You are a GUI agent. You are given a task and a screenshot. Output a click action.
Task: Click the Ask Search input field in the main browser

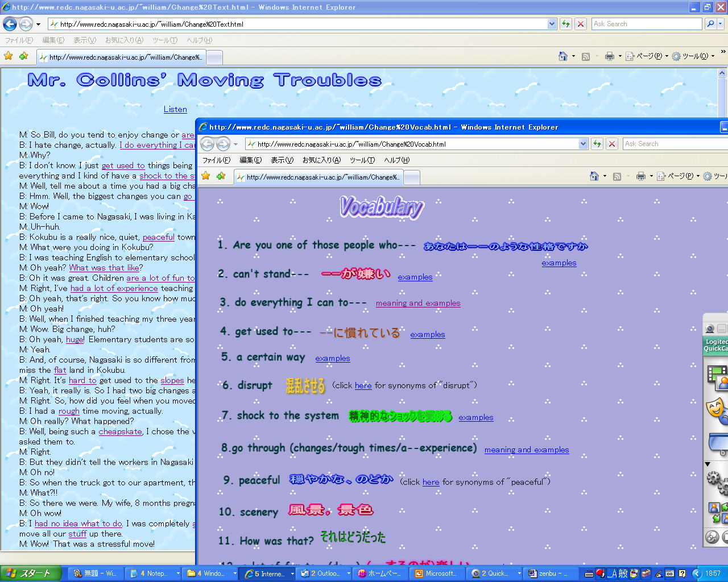click(x=646, y=24)
